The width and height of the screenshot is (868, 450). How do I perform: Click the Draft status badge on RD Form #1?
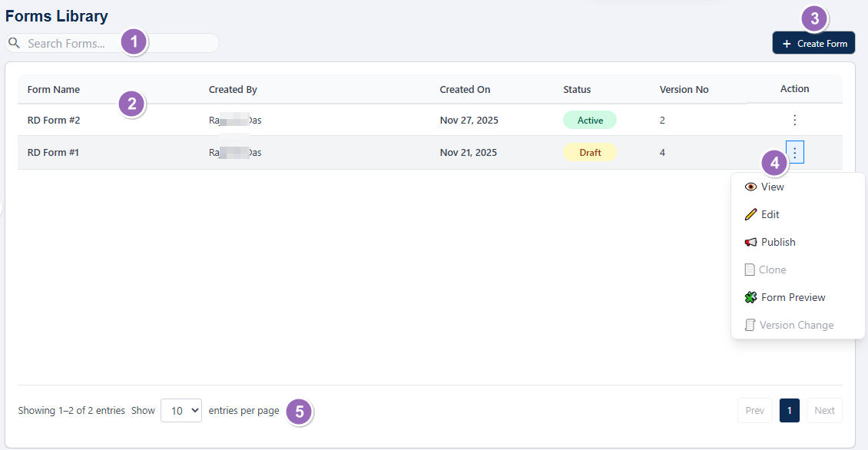pos(590,152)
